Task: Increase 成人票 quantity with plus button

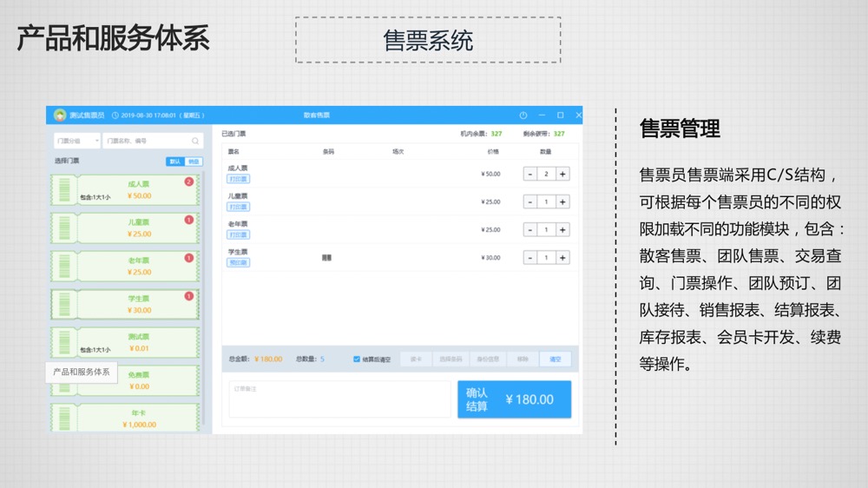Action: (x=562, y=174)
